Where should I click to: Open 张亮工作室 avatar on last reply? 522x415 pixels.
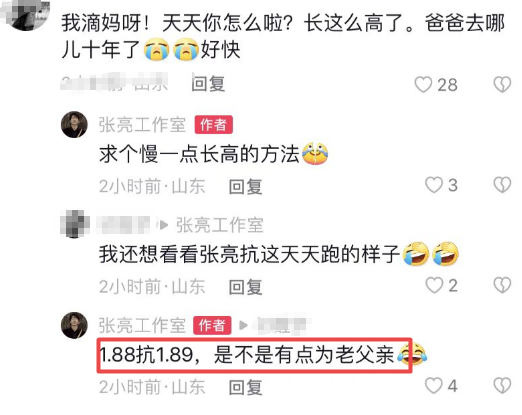(74, 325)
